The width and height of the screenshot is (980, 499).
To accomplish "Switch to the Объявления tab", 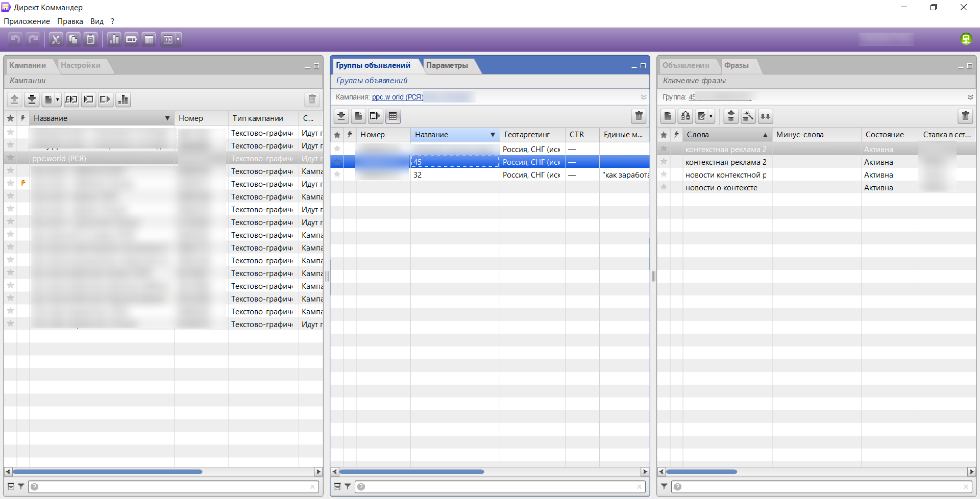I will pyautogui.click(x=685, y=65).
